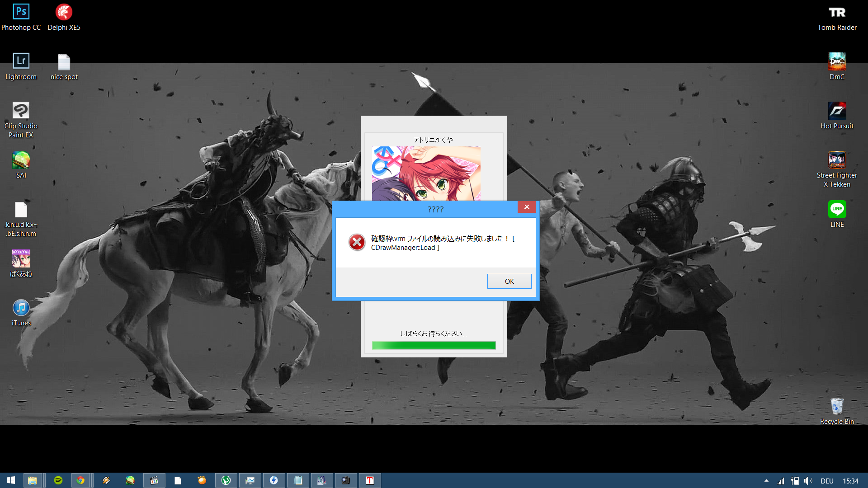
Task: Select the iTunes desktop icon
Action: pos(21,308)
